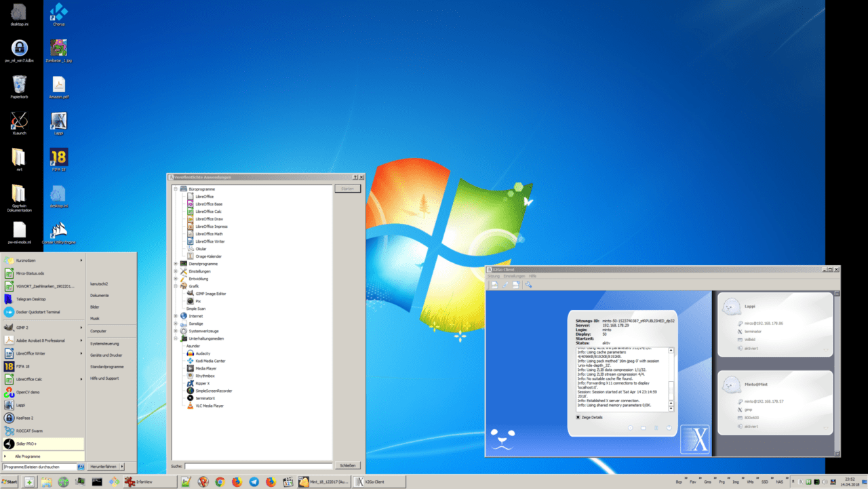
Task: Expand the Internet category
Action: [175, 315]
